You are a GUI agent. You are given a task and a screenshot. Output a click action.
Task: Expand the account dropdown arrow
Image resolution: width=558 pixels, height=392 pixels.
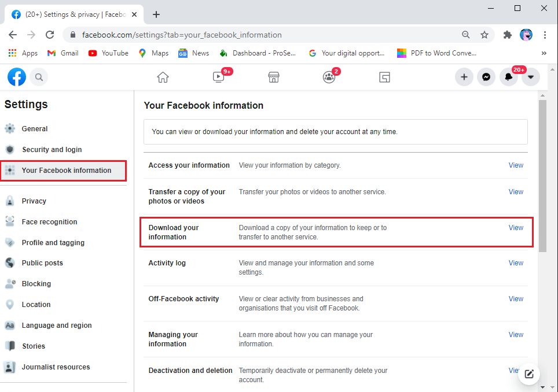(531, 77)
